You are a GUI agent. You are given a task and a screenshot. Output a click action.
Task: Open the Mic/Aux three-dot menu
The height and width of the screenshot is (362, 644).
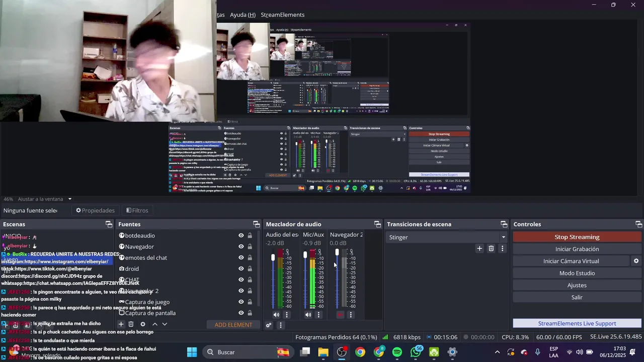tap(318, 315)
